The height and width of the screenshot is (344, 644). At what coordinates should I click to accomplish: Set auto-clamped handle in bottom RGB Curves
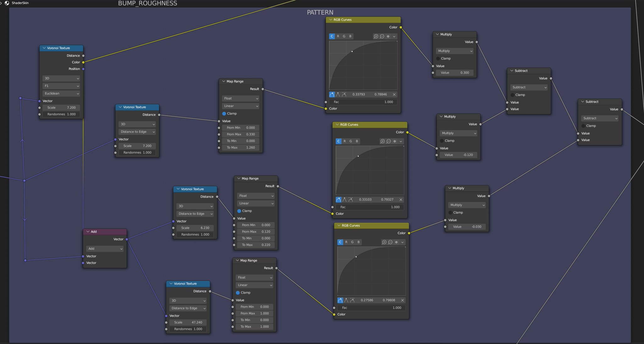[352, 300]
